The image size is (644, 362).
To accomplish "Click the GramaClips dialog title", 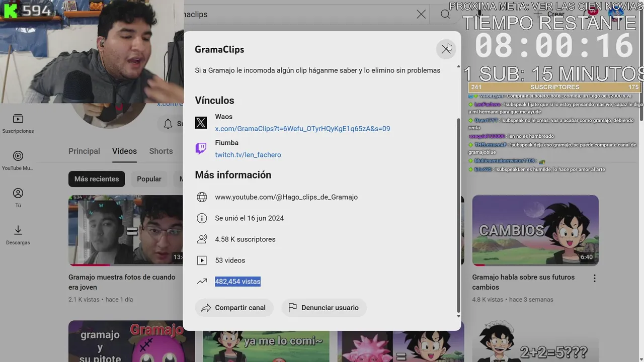I will pyautogui.click(x=219, y=49).
